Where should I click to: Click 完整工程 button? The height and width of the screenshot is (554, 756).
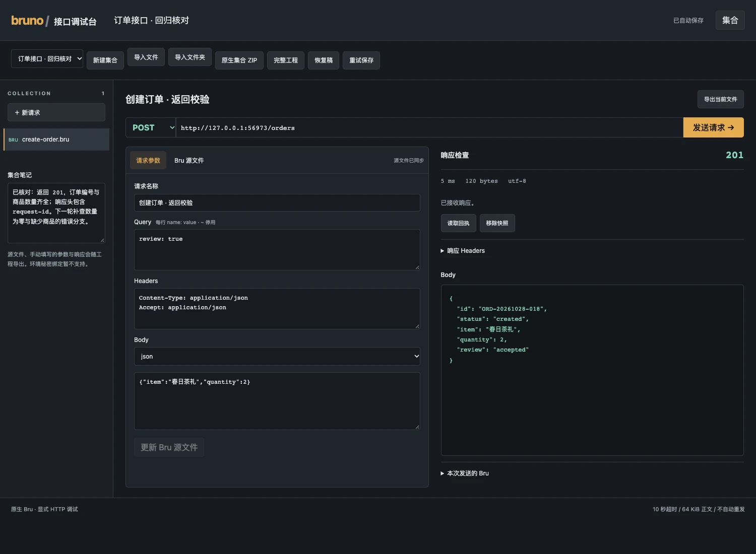coord(286,60)
